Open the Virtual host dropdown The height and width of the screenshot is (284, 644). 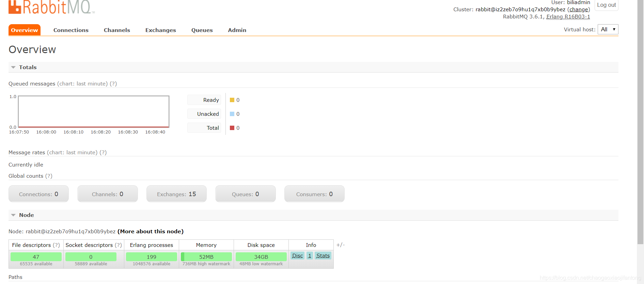[x=608, y=29]
